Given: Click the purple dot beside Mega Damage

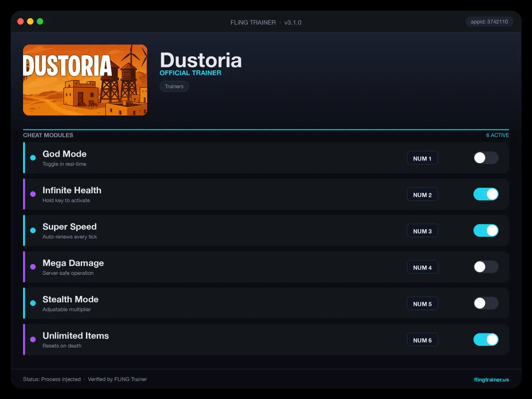Looking at the screenshot, I should click(33, 267).
